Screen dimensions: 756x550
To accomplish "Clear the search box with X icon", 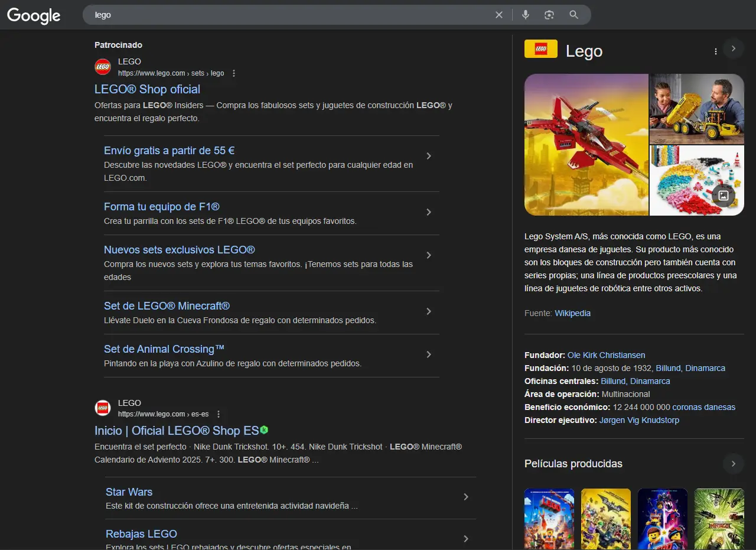I will [x=499, y=15].
